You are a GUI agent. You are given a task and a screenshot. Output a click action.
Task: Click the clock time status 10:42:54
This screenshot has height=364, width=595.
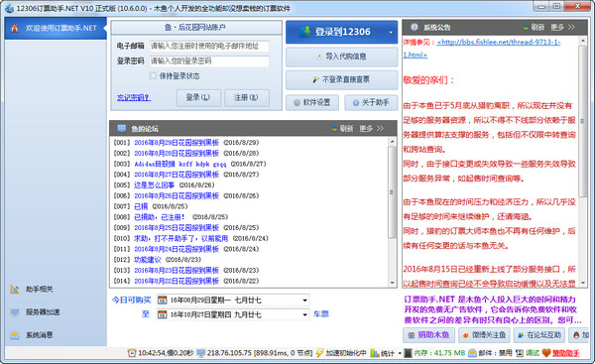(x=161, y=353)
